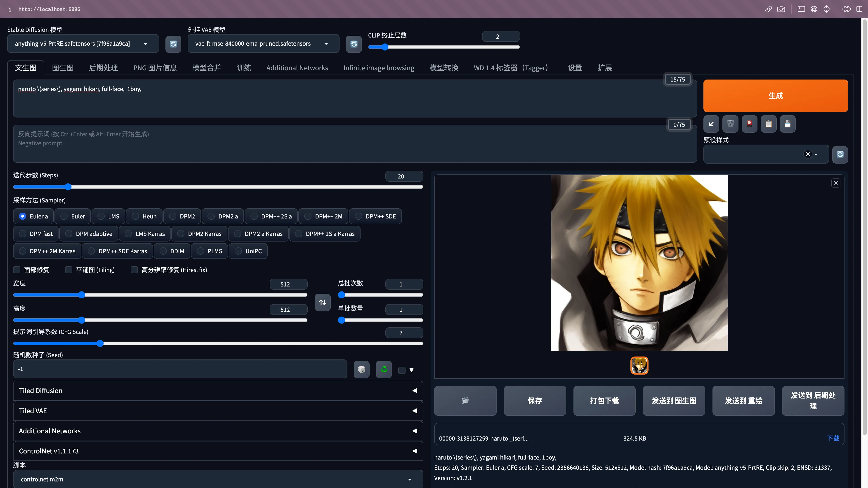The height and width of the screenshot is (488, 868).
Task: Refresh the preset styles list
Action: coord(840,155)
